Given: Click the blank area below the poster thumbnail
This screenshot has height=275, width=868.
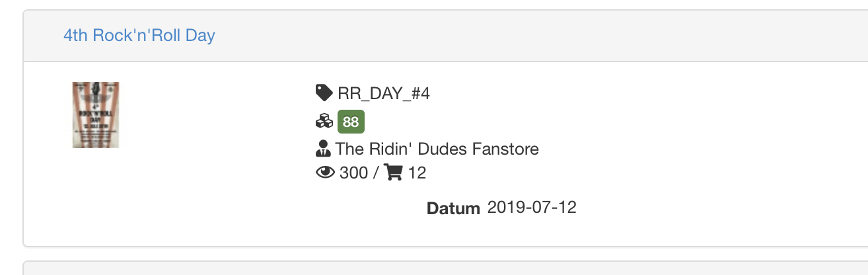Looking at the screenshot, I should (x=96, y=198).
